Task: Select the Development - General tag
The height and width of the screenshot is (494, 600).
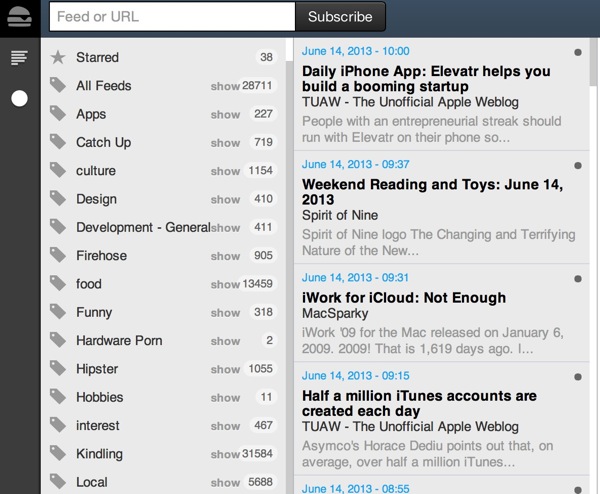Action: tap(143, 227)
